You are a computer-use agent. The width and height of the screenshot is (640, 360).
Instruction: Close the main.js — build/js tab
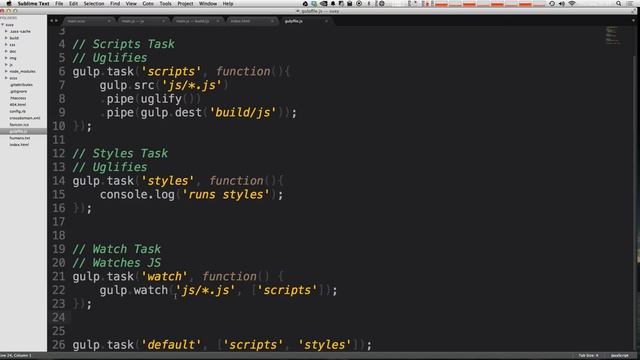(218, 21)
